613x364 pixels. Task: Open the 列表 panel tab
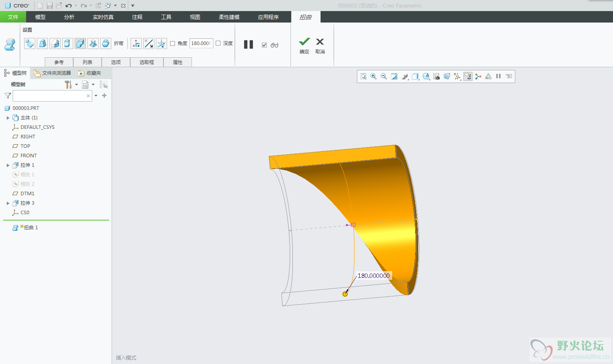pyautogui.click(x=87, y=62)
